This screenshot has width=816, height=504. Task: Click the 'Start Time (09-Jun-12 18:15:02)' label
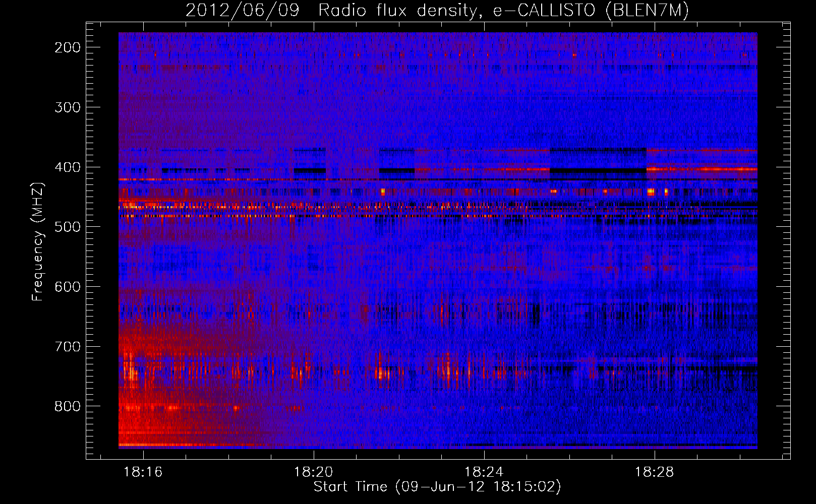coord(437,487)
